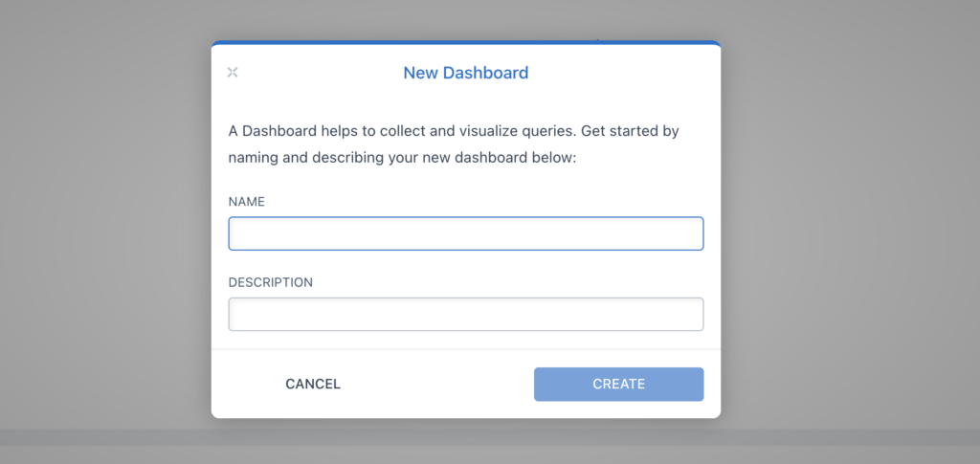Focus the DESCRIPTION text box
This screenshot has height=464, width=980.
pyautogui.click(x=466, y=314)
